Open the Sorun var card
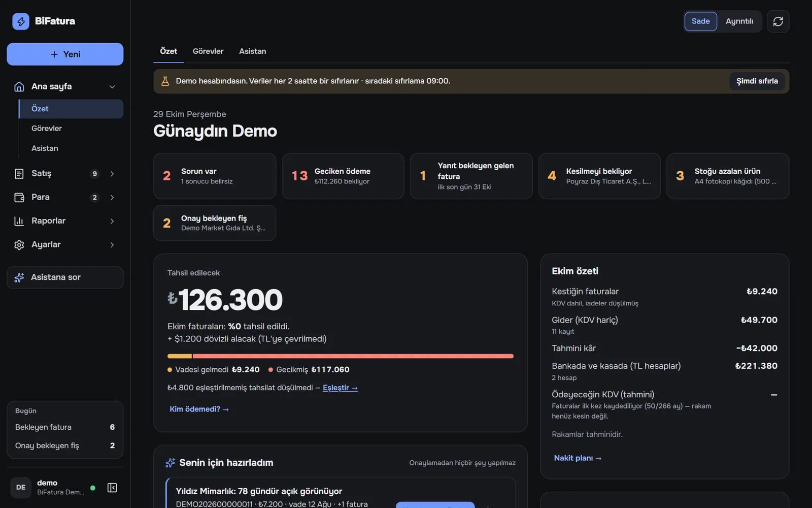The image size is (812, 508). pyautogui.click(x=215, y=176)
